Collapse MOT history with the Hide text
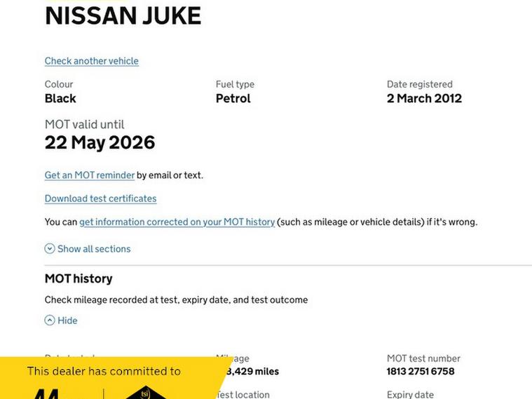532x399 pixels. [67, 320]
